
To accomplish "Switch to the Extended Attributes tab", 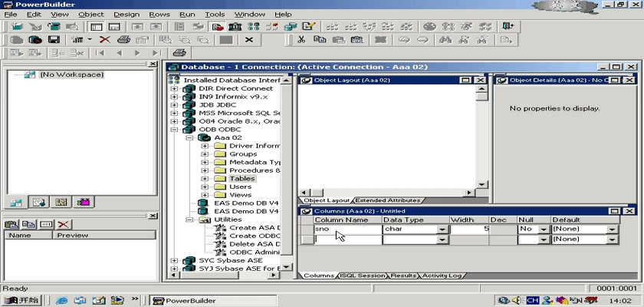I will point(387,200).
